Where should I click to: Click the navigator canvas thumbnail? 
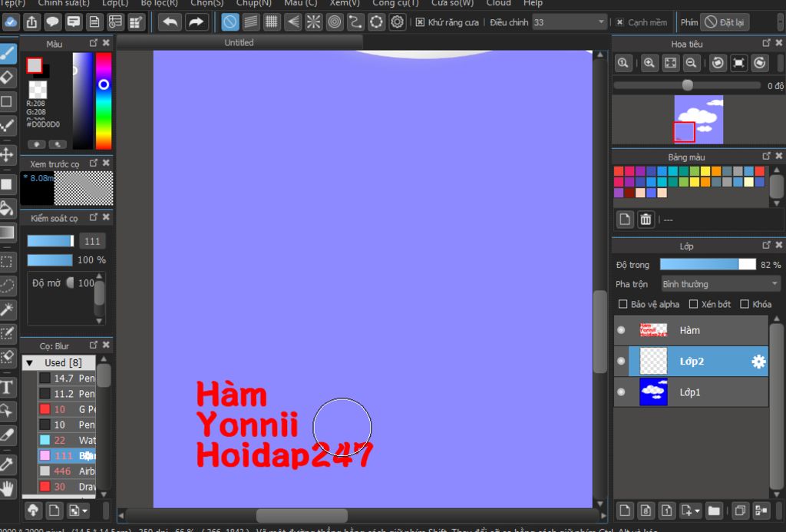pyautogui.click(x=698, y=119)
